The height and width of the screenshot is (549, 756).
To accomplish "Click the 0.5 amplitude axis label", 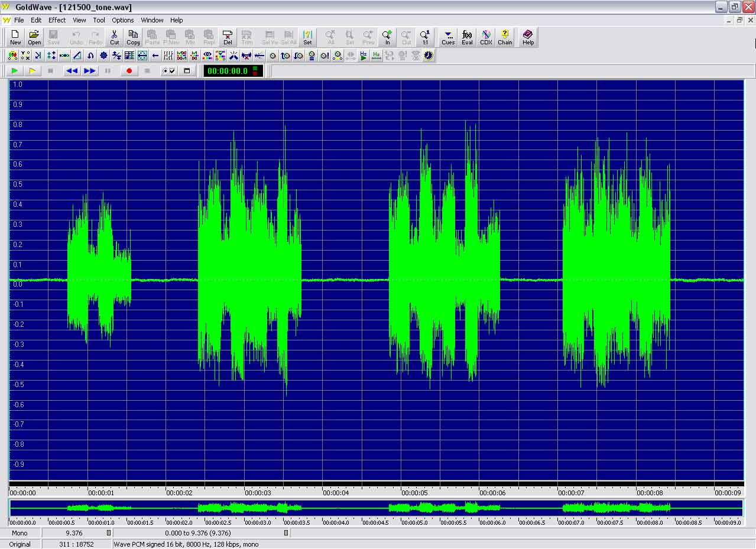I will point(18,184).
